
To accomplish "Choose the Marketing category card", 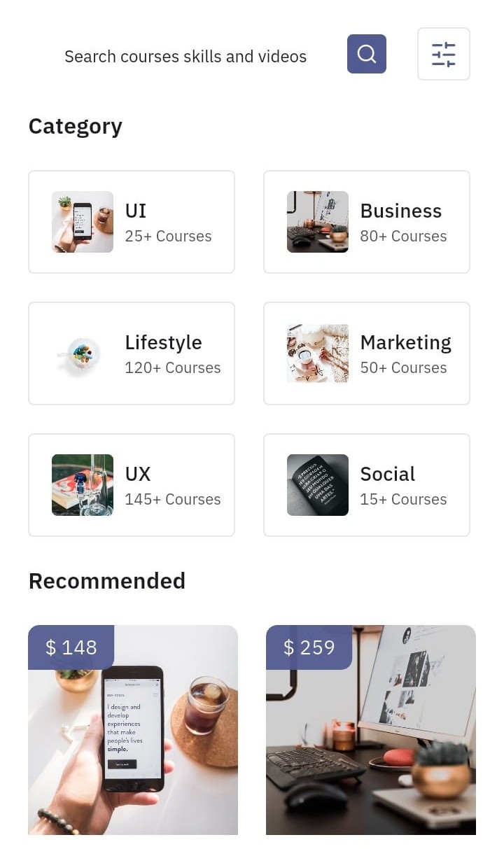I will click(367, 353).
